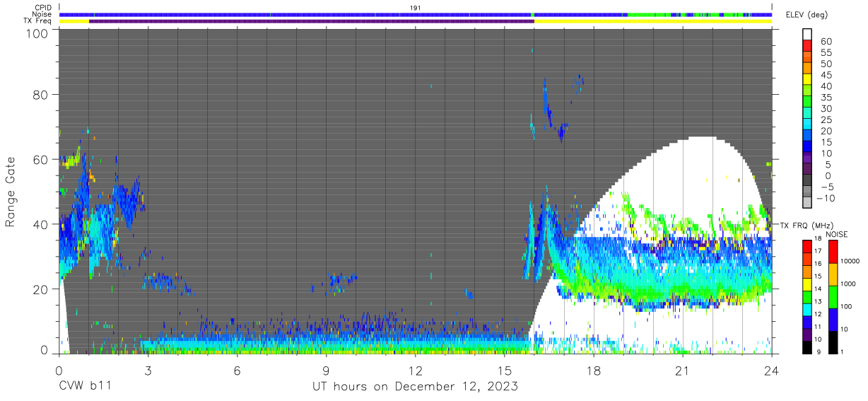Pick the red 18 MHz TX frequency swatch
This screenshot has height=401, width=868.
pos(808,245)
